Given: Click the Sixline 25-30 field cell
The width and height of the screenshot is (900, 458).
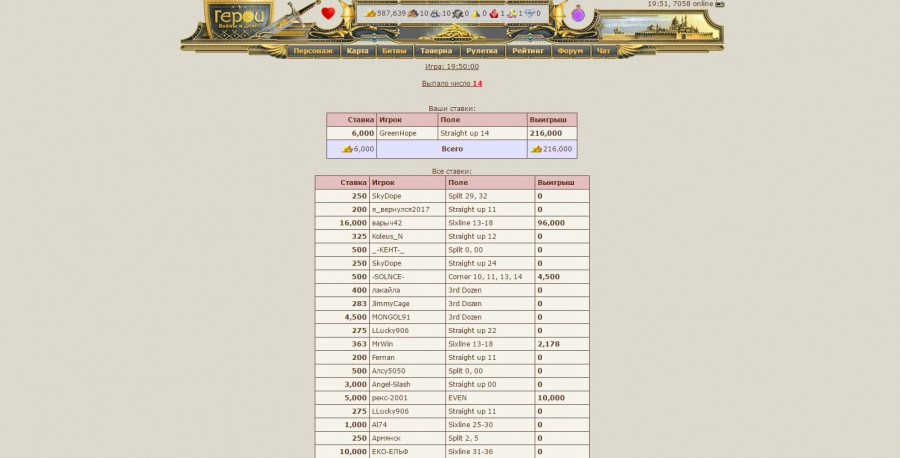Looking at the screenshot, I should pos(490,425).
